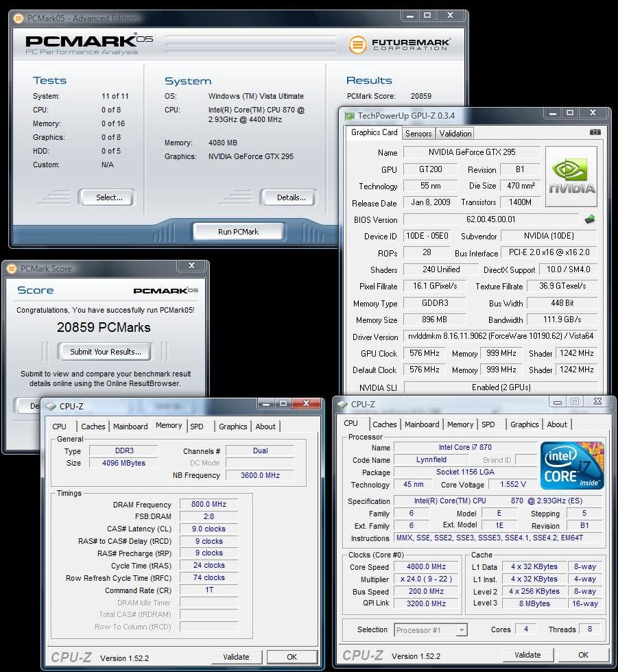This screenshot has height=672, width=618.
Task: Select the Graphics Card tab in GPU-Z
Action: click(x=374, y=132)
